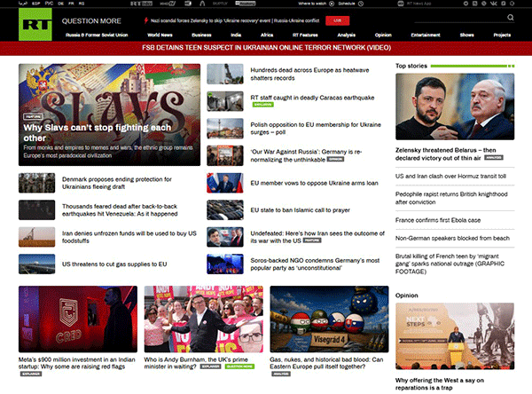Open Non-German speakers blocked from beach
Viewport: 532px width, 394px height.
pyautogui.click(x=452, y=238)
